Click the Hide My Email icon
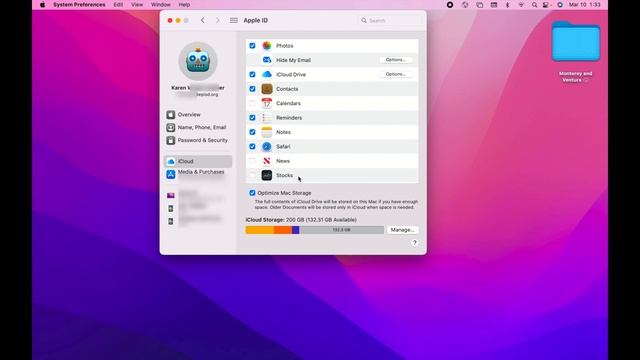 click(267, 60)
